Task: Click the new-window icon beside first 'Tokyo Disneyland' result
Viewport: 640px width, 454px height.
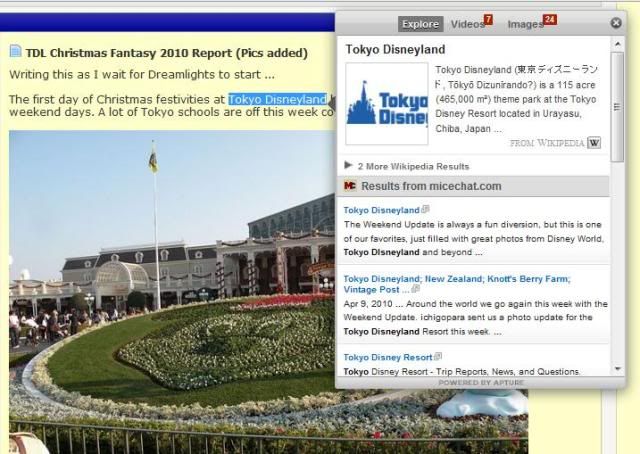Action: tap(425, 209)
